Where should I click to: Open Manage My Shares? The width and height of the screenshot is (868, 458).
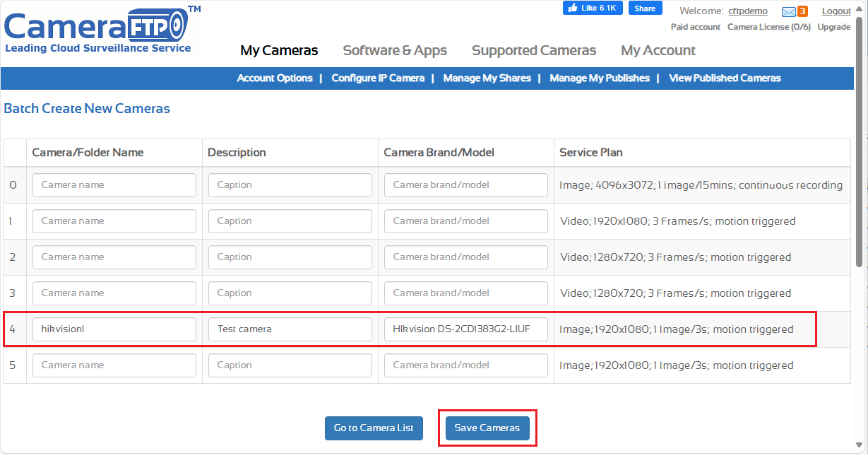487,78
